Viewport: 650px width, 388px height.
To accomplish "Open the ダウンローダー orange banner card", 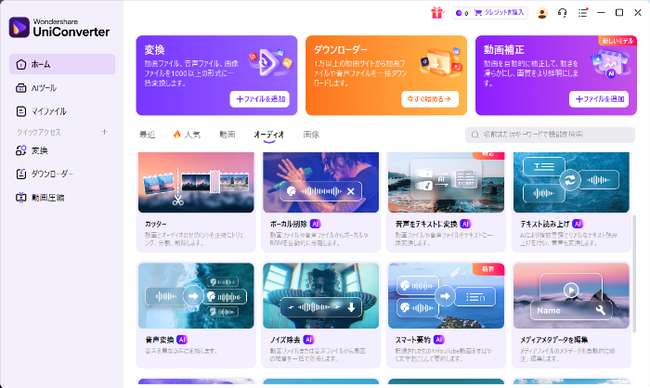I will click(386, 75).
